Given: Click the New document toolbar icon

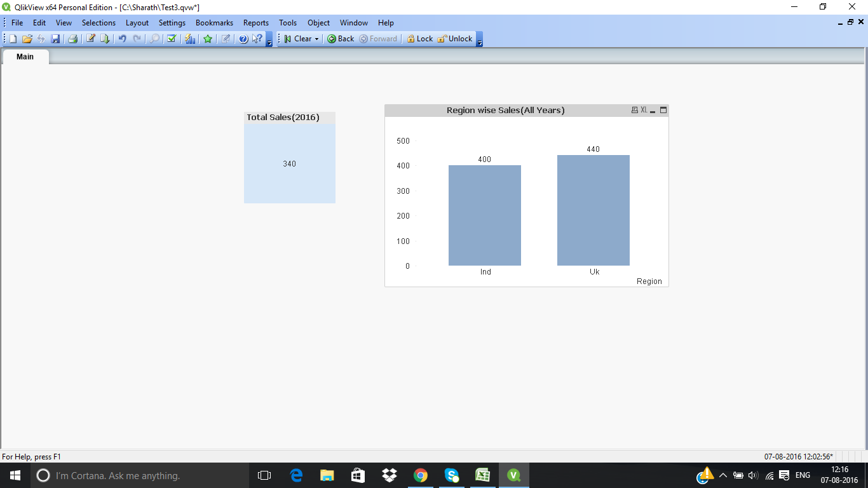Looking at the screenshot, I should tap(13, 39).
